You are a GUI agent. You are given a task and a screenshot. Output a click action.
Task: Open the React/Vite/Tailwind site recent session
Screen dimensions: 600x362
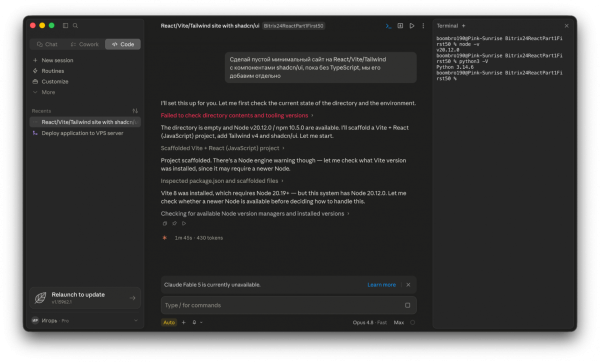click(85, 122)
